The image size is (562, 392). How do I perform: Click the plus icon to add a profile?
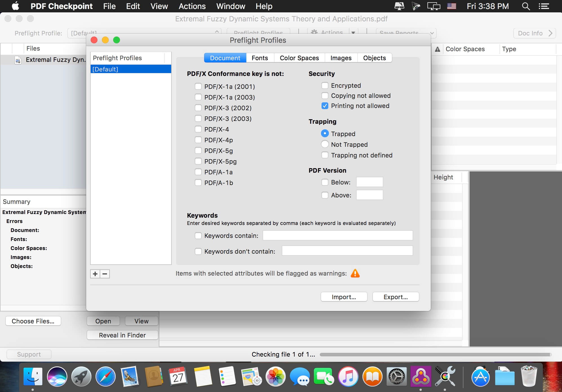[x=95, y=274]
